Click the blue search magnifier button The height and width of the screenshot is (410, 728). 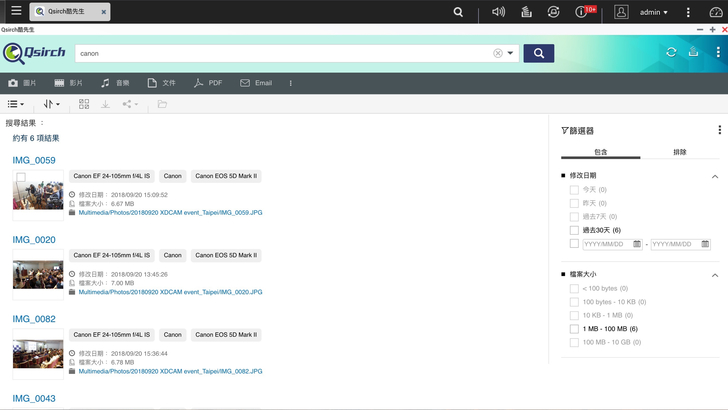click(538, 53)
